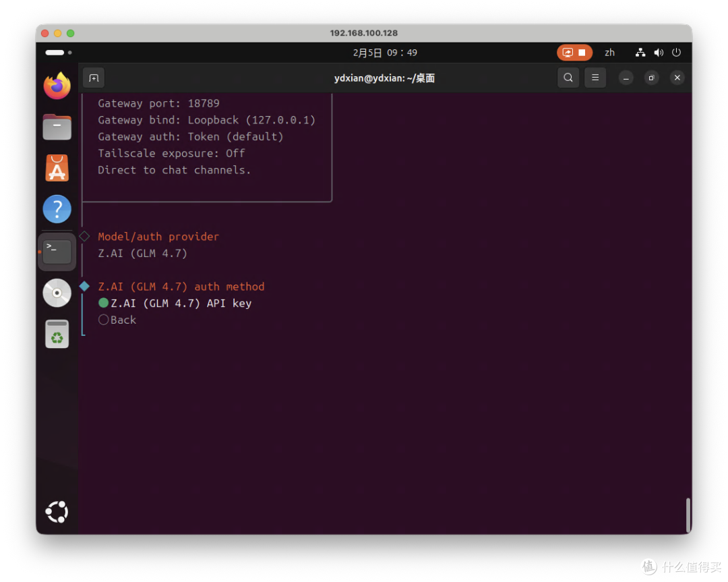Select the Terminal icon in dock

pyautogui.click(x=57, y=252)
